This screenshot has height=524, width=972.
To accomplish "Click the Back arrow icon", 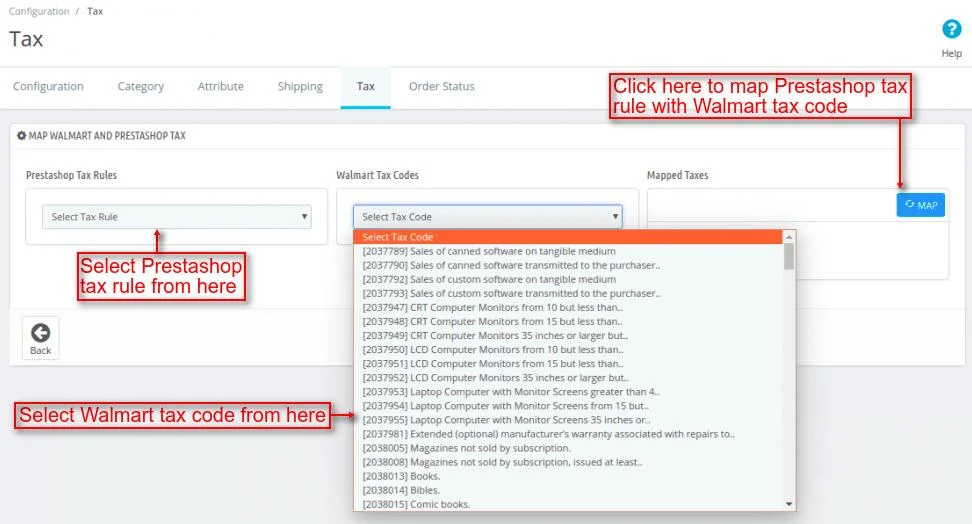I will (x=41, y=333).
